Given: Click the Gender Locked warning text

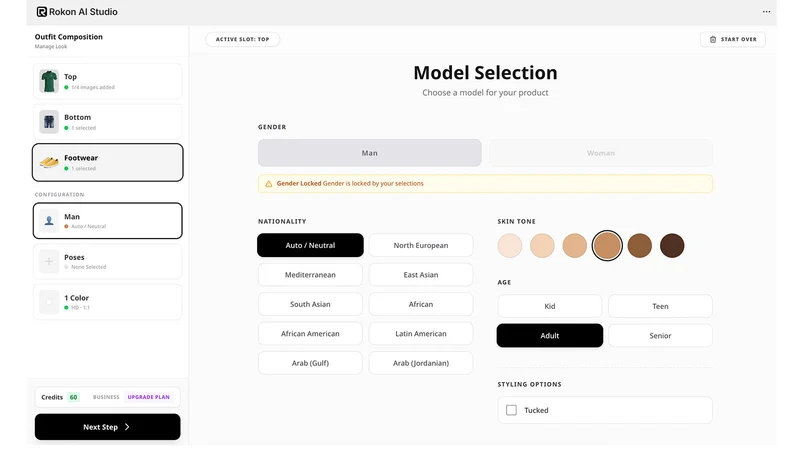Looking at the screenshot, I should [350, 184].
